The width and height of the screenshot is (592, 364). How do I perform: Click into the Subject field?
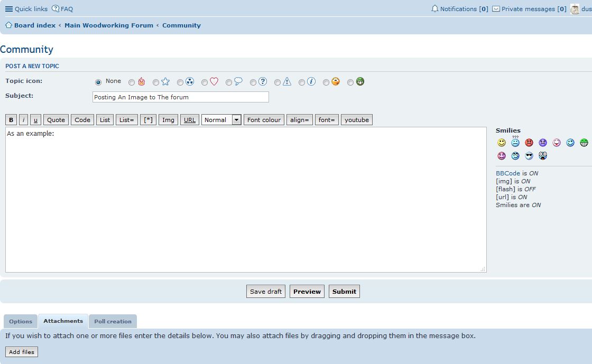pyautogui.click(x=180, y=97)
